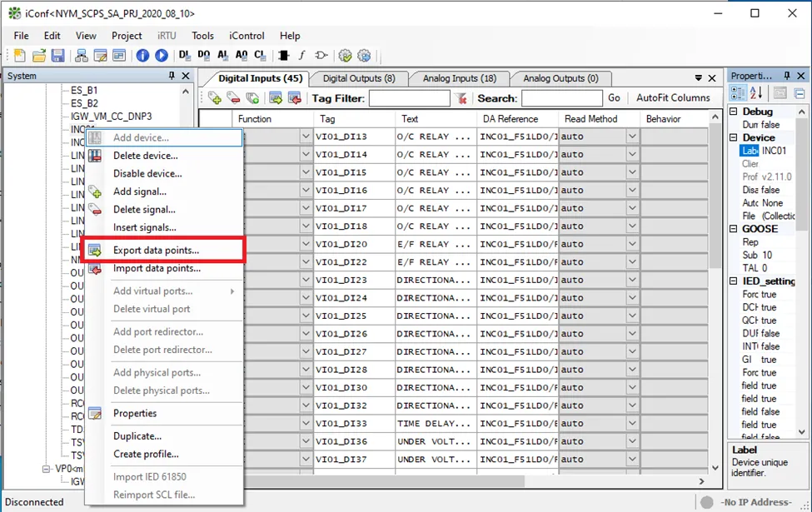Open the Project menu

coord(127,36)
